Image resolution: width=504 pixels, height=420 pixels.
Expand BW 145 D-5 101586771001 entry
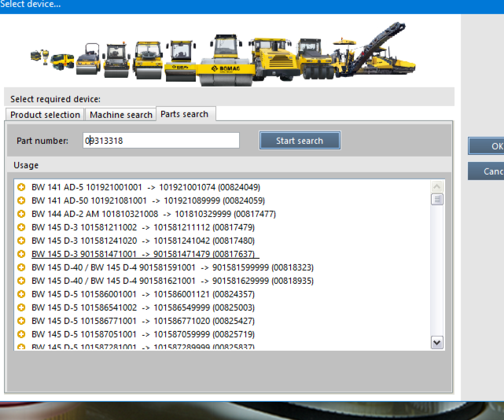pyautogui.click(x=21, y=321)
